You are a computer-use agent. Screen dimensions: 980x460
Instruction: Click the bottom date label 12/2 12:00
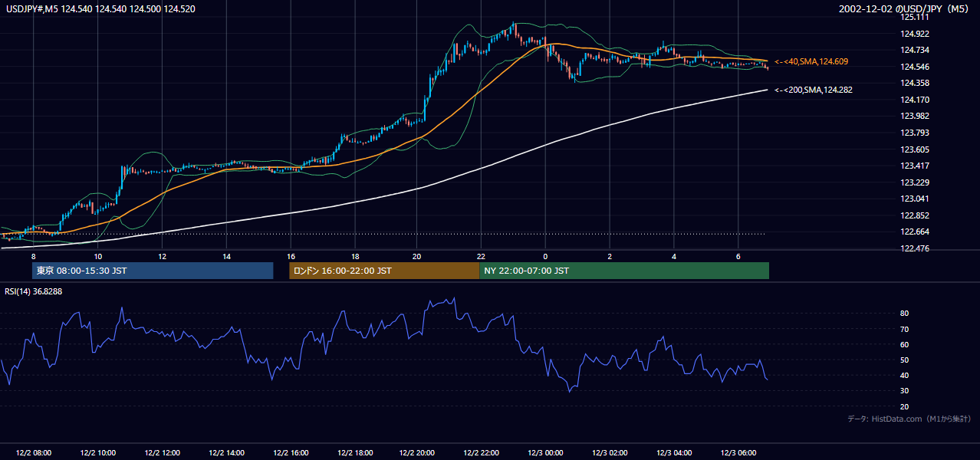pos(162,452)
